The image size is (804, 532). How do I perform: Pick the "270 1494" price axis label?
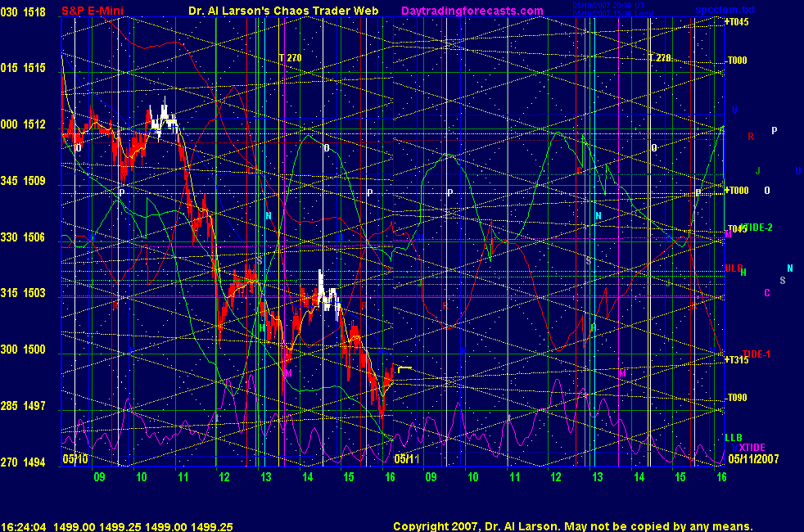tap(23, 462)
